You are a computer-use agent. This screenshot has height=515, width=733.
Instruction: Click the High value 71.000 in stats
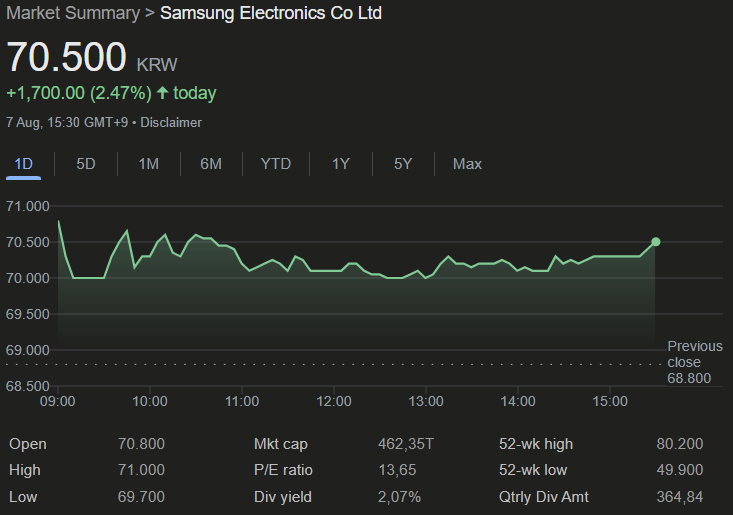[141, 470]
